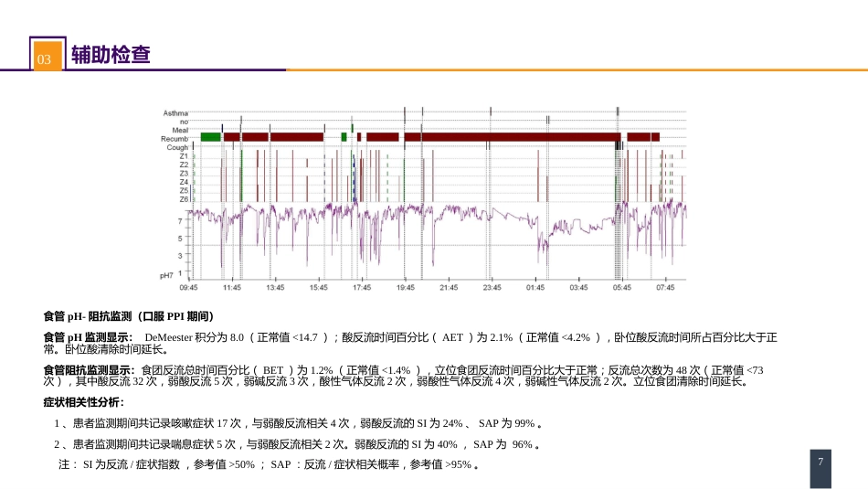Click the orange "03" section number badge
Screen dimensions: 868x489
(47, 55)
